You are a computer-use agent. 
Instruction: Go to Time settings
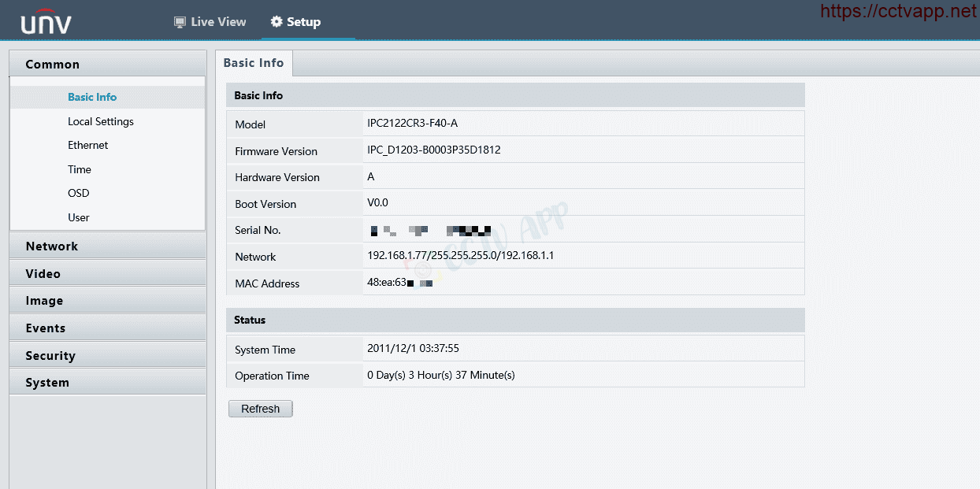pos(80,169)
